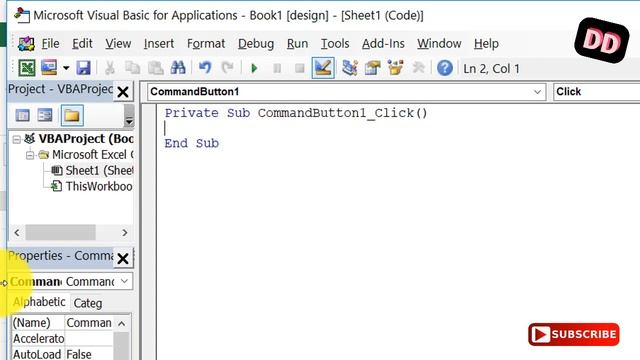Viewport: 640px width, 360px height.
Task: Open the File menu
Action: (x=50, y=44)
